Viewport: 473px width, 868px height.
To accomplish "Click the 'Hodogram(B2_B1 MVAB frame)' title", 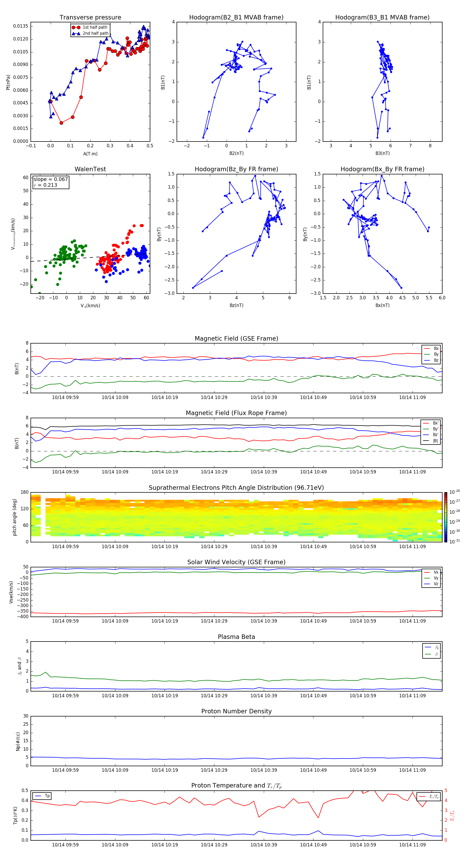I will (x=236, y=18).
